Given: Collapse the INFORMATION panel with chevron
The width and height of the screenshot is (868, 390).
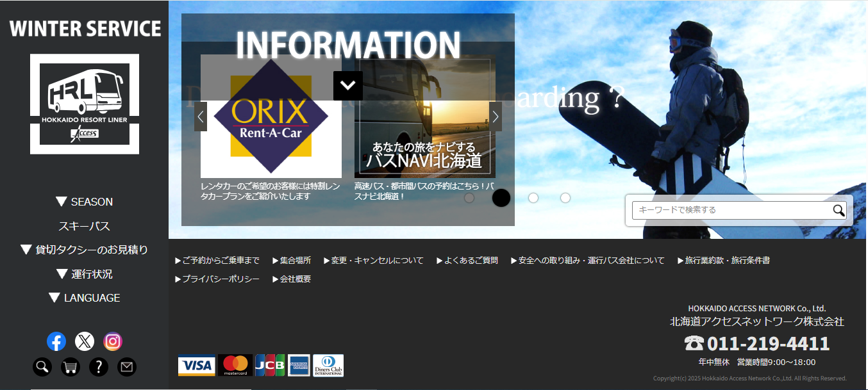Looking at the screenshot, I should coord(348,85).
